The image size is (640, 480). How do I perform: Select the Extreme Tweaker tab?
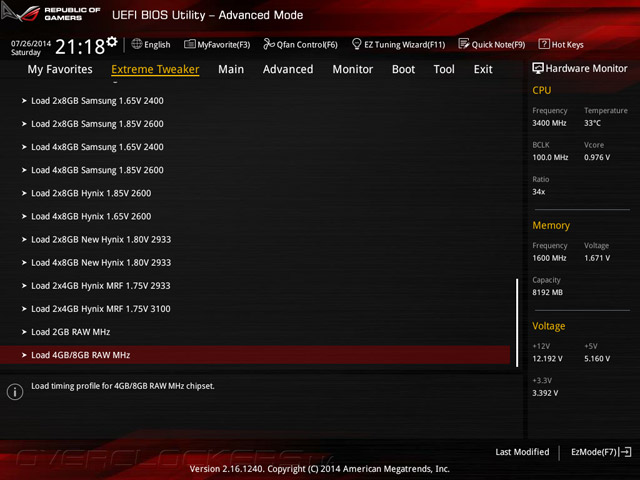click(155, 69)
